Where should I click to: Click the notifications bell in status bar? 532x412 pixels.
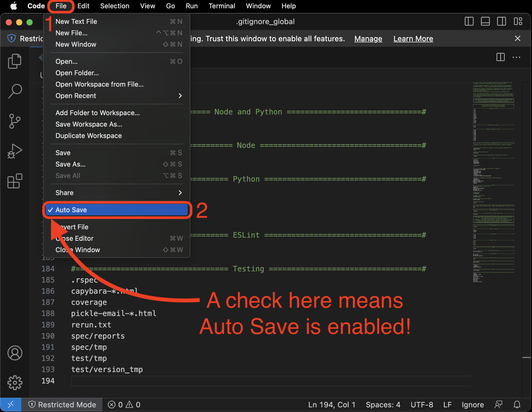[x=517, y=404]
